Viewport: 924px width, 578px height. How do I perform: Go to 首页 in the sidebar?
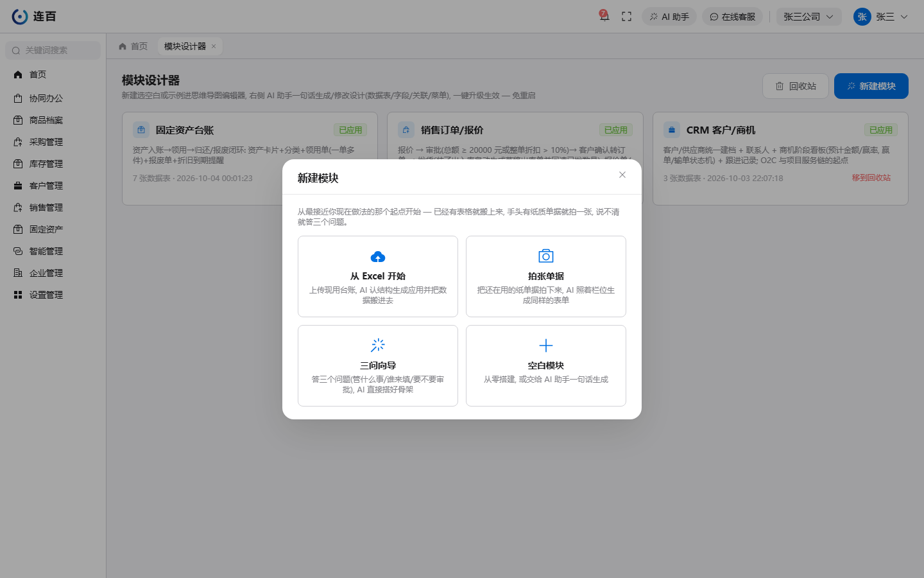click(53, 74)
